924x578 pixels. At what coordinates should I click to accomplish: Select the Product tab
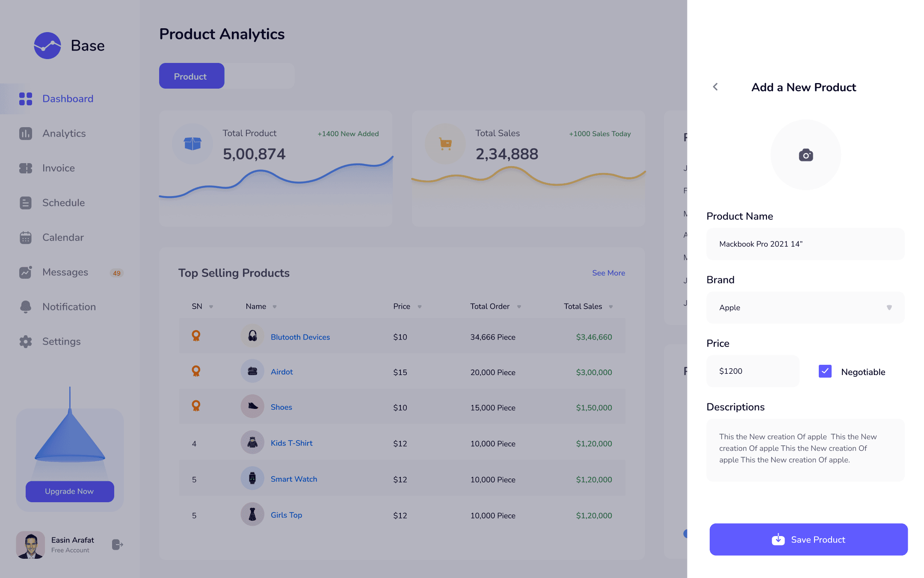click(x=192, y=76)
